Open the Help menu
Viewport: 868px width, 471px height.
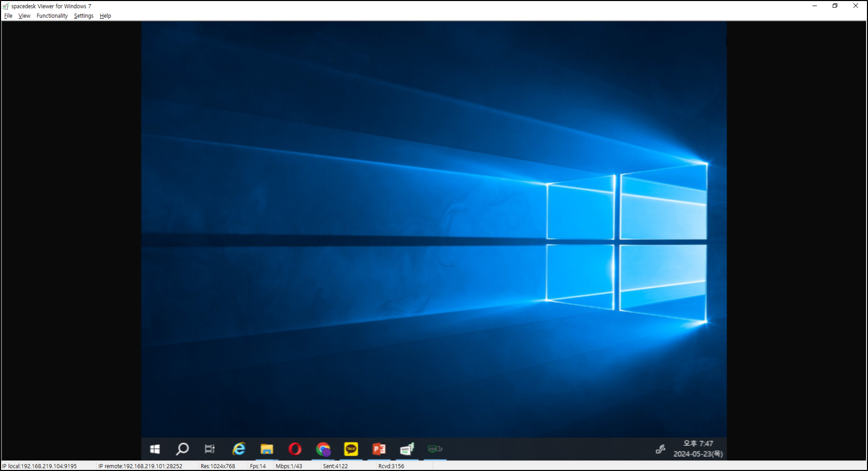click(105, 16)
